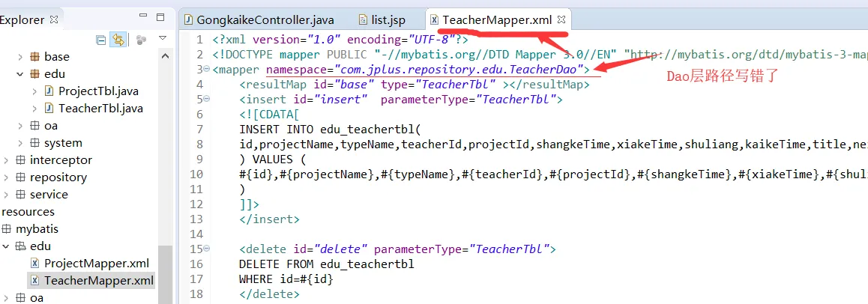Select the oa folder below TeacherMapper.xml
The width and height of the screenshot is (868, 304).
point(37,298)
